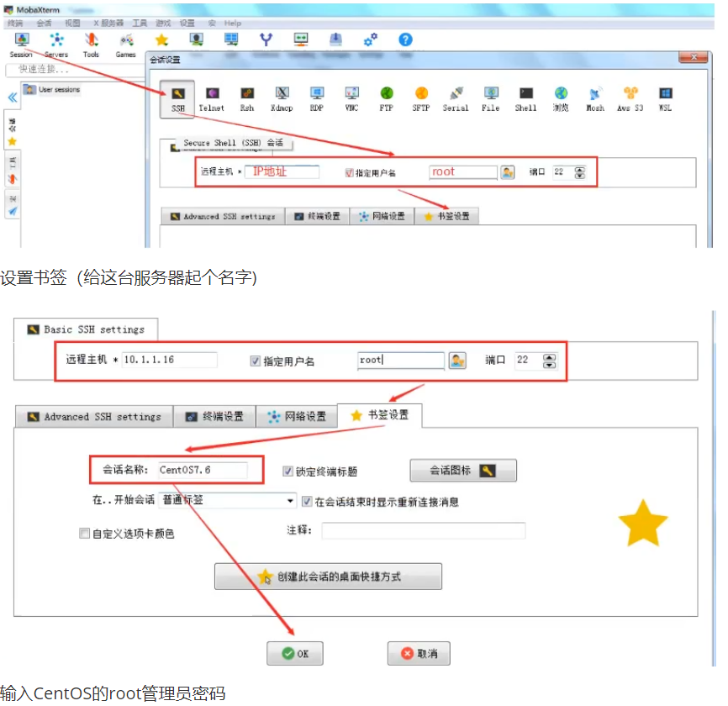Open Advanced SSH settings tab beside selected 书签设置
The image size is (728, 706).
[94, 416]
